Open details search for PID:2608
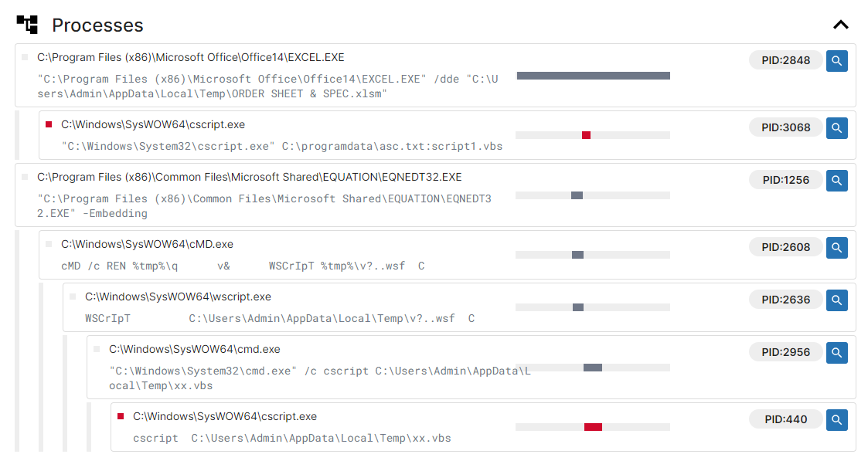868x461 pixels. 836,248
